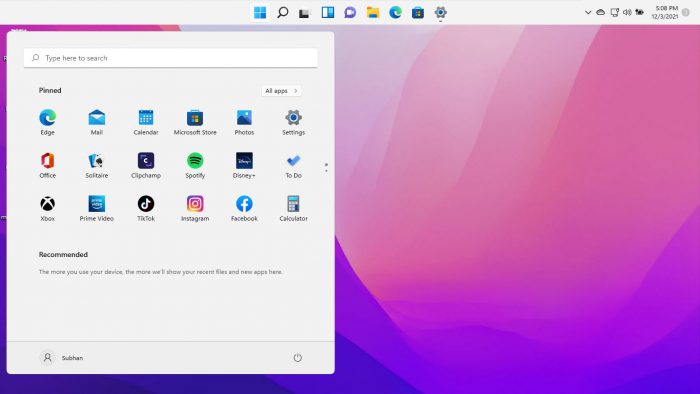The height and width of the screenshot is (394, 700).
Task: Click the OneDrive cloud tray icon
Action: coord(600,12)
